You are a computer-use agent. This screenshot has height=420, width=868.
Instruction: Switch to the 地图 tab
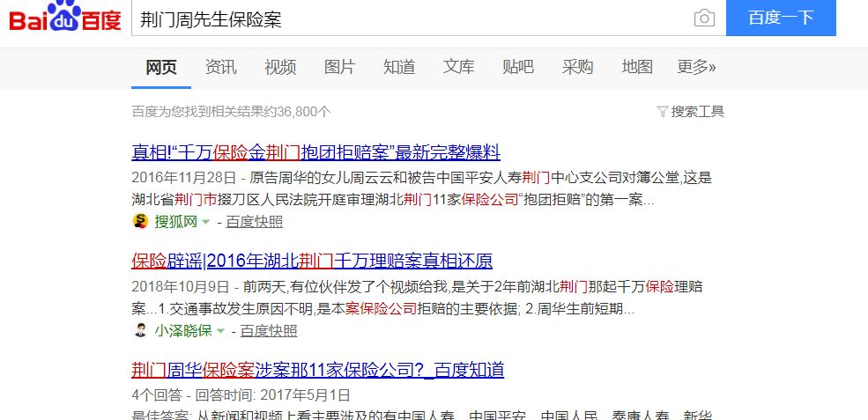[x=637, y=67]
